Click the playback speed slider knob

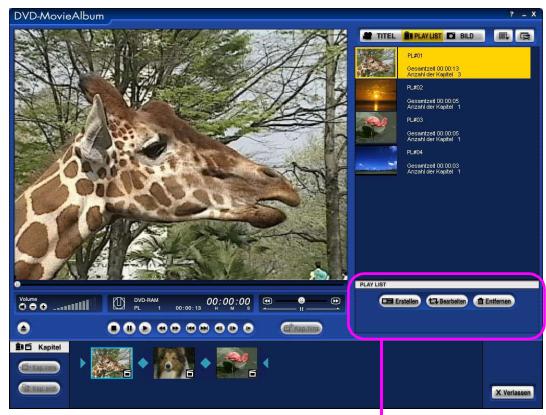coord(301,300)
